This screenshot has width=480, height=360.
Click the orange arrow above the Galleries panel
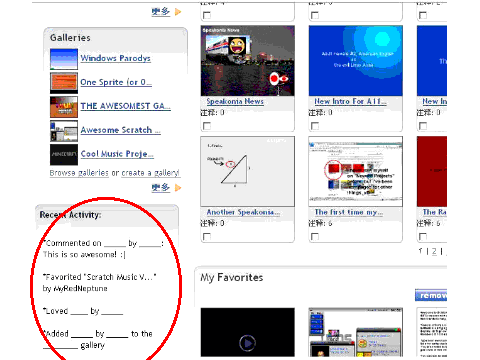178,12
